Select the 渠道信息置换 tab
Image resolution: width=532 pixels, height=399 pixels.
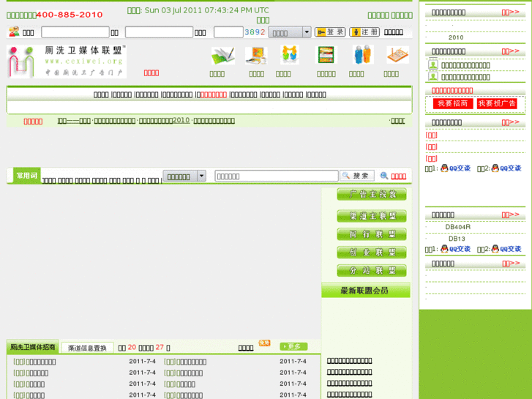(x=87, y=348)
